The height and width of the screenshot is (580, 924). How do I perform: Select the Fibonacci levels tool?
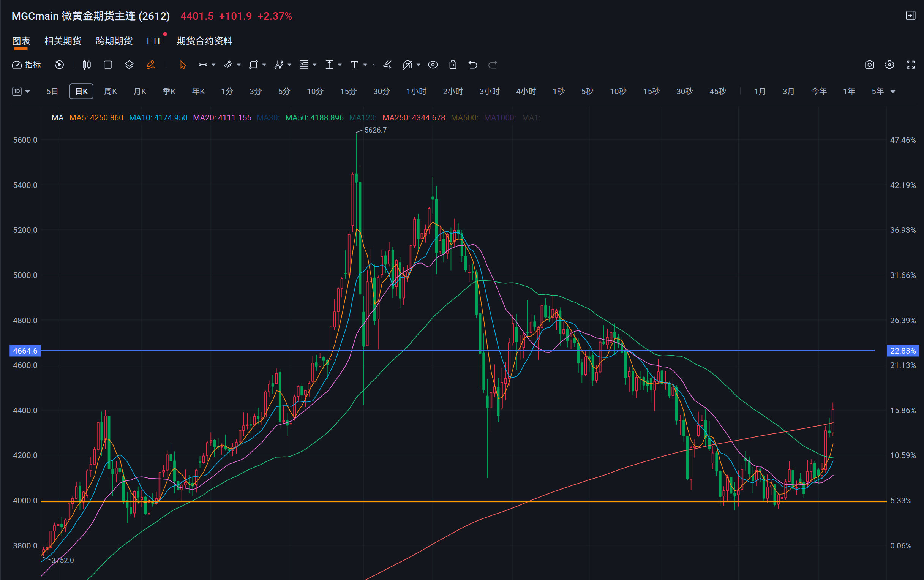[304, 65]
